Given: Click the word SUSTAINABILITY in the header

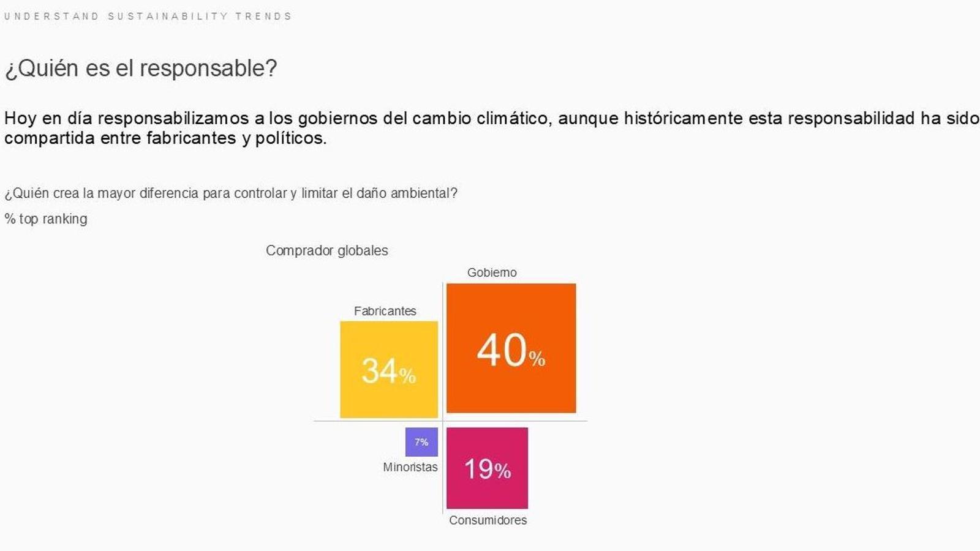Looking at the screenshot, I should click(x=168, y=17).
